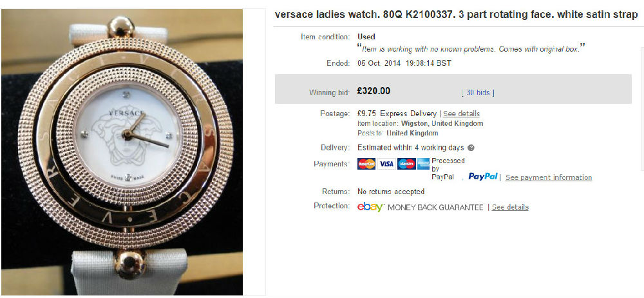Open protection See details link
This screenshot has height=298, width=644.
coord(510,207)
